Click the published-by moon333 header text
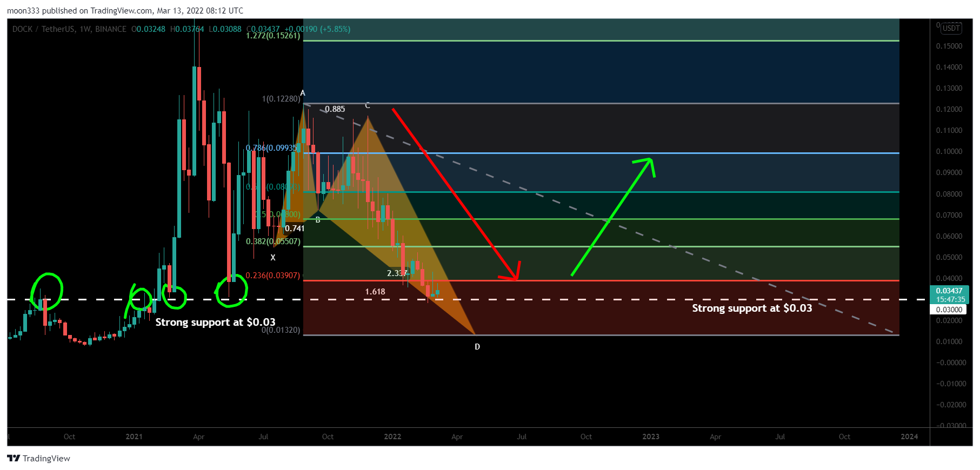 point(125,11)
